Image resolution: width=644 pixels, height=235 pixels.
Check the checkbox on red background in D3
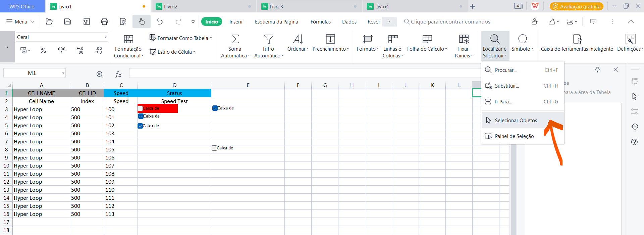click(x=140, y=108)
